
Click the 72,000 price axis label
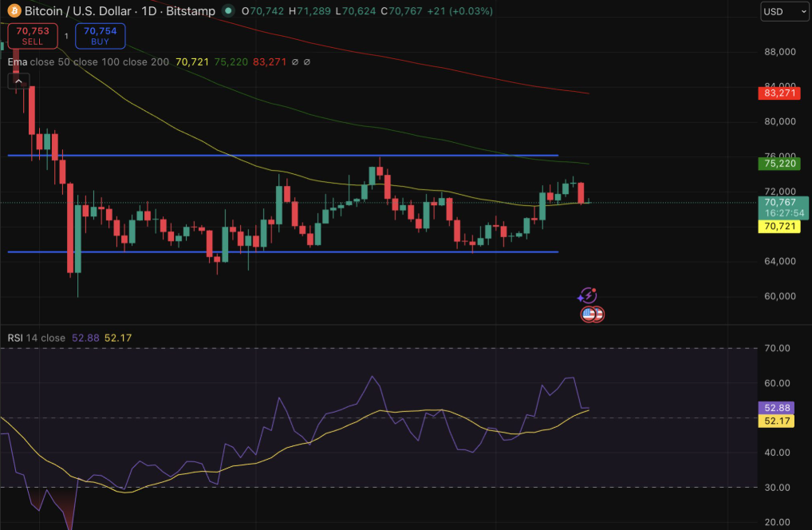tap(780, 192)
